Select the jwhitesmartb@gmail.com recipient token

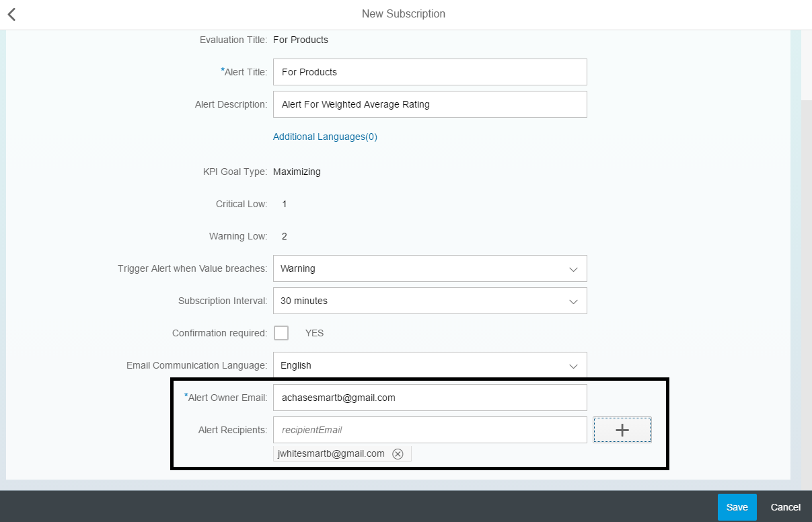(x=331, y=453)
